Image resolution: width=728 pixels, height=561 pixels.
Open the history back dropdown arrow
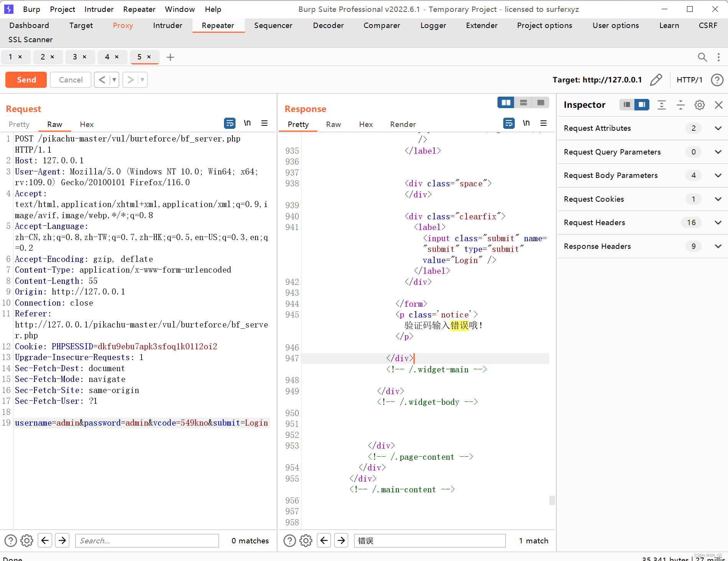[x=114, y=80]
